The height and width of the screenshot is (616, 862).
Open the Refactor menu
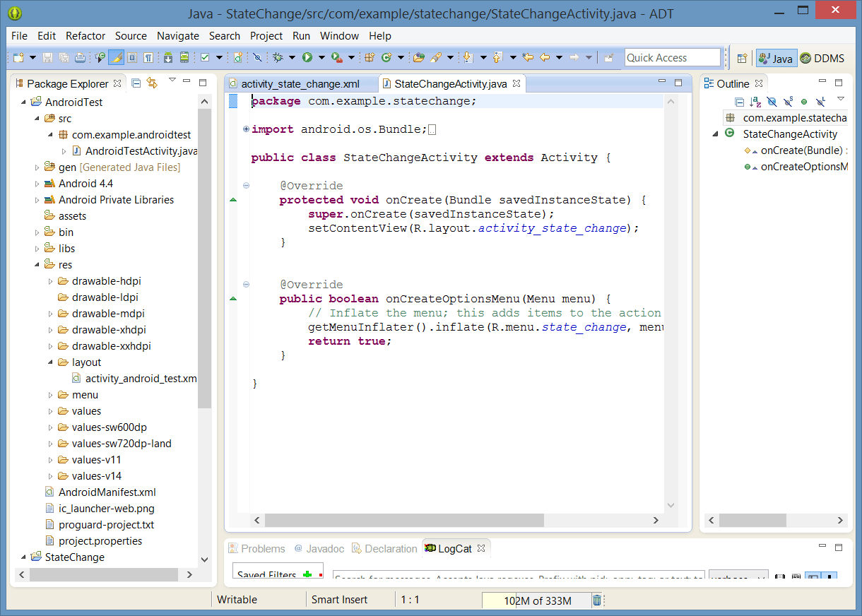[x=85, y=36]
